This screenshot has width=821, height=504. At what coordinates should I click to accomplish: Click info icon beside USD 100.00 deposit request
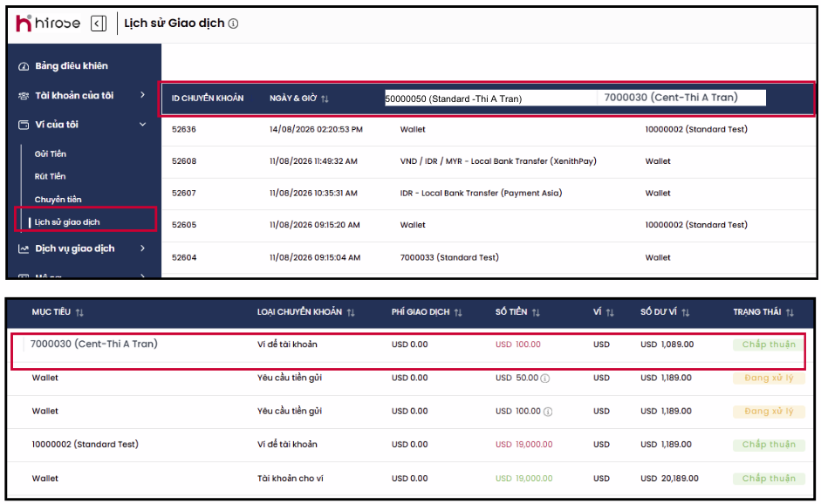[548, 412]
